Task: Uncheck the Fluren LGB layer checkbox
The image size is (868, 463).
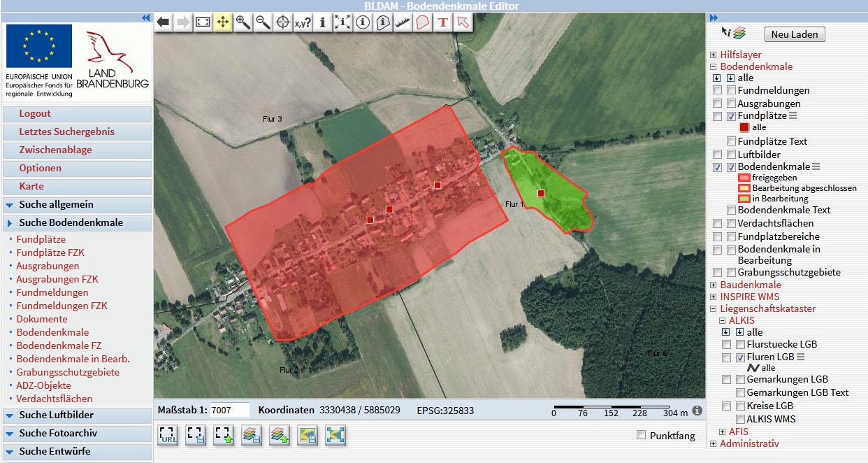Action: click(x=740, y=357)
